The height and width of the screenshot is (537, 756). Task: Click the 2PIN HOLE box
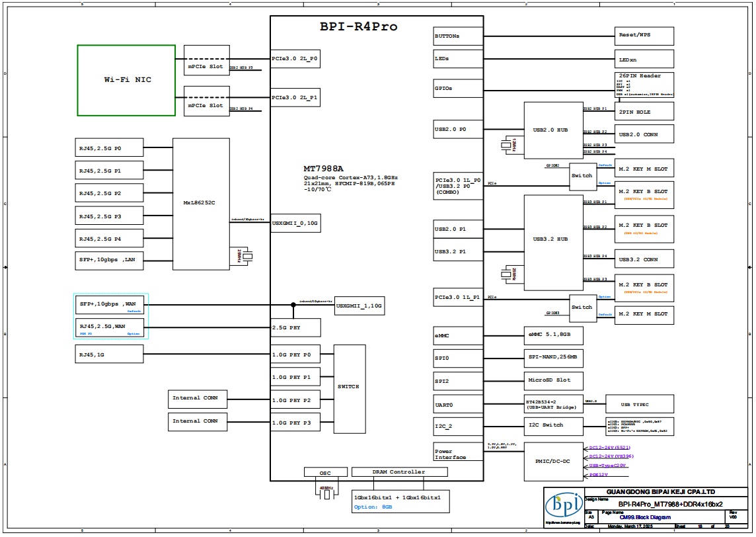[644, 112]
